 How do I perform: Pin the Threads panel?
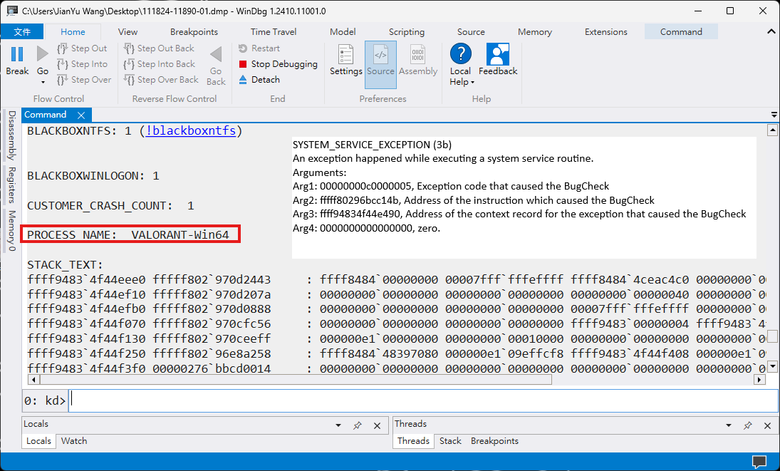click(x=748, y=426)
